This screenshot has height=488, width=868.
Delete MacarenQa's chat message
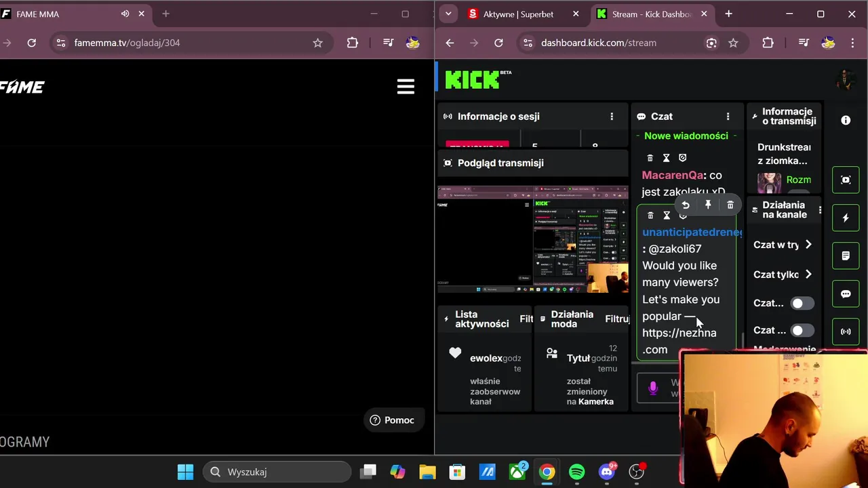[x=650, y=158]
